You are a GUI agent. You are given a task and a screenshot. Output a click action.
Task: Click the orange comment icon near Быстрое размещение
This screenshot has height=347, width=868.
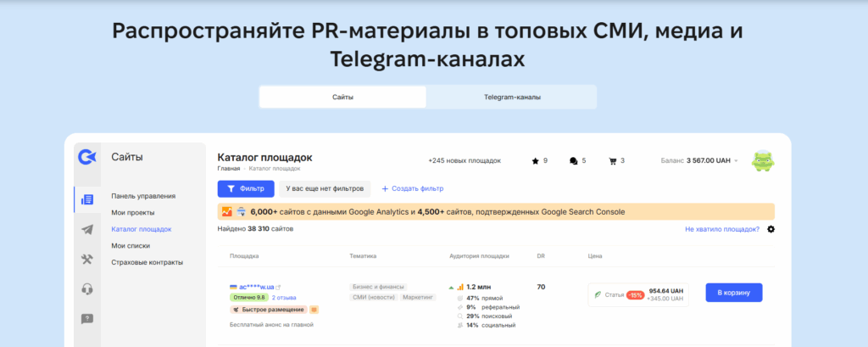point(314,310)
